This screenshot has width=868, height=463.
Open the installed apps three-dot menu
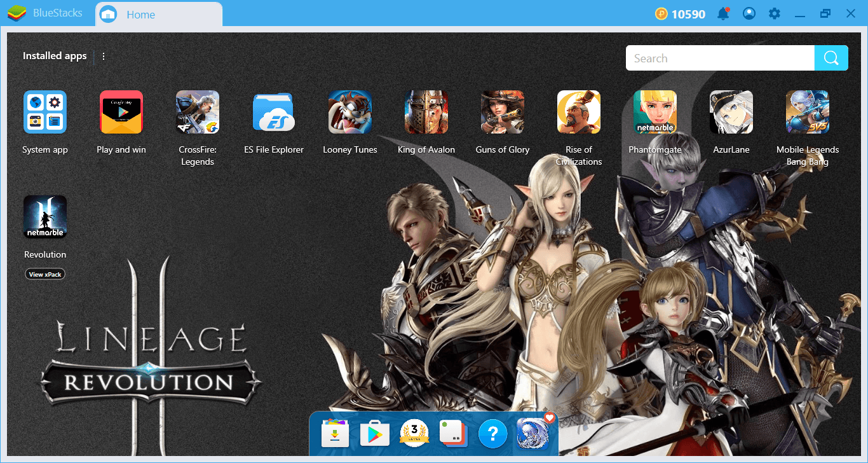pos(104,56)
